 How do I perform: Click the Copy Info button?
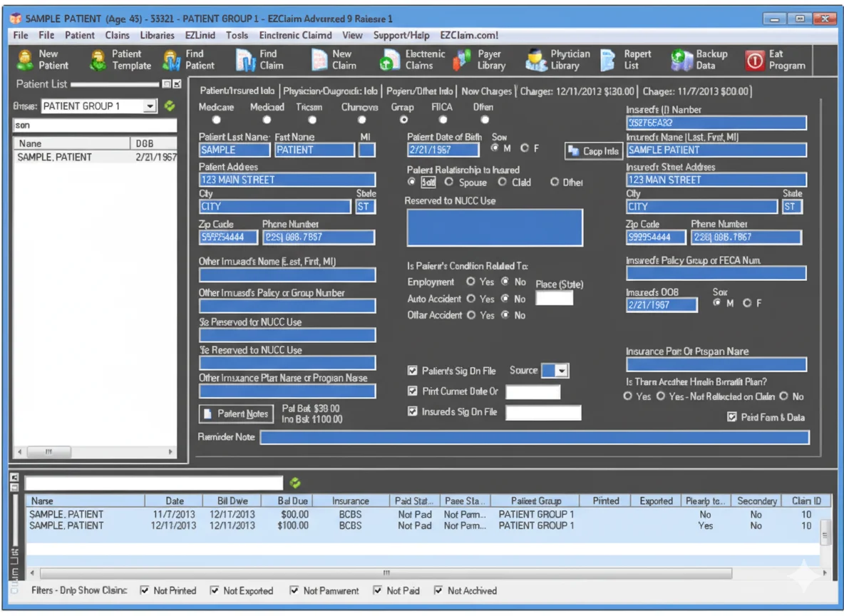coord(594,151)
